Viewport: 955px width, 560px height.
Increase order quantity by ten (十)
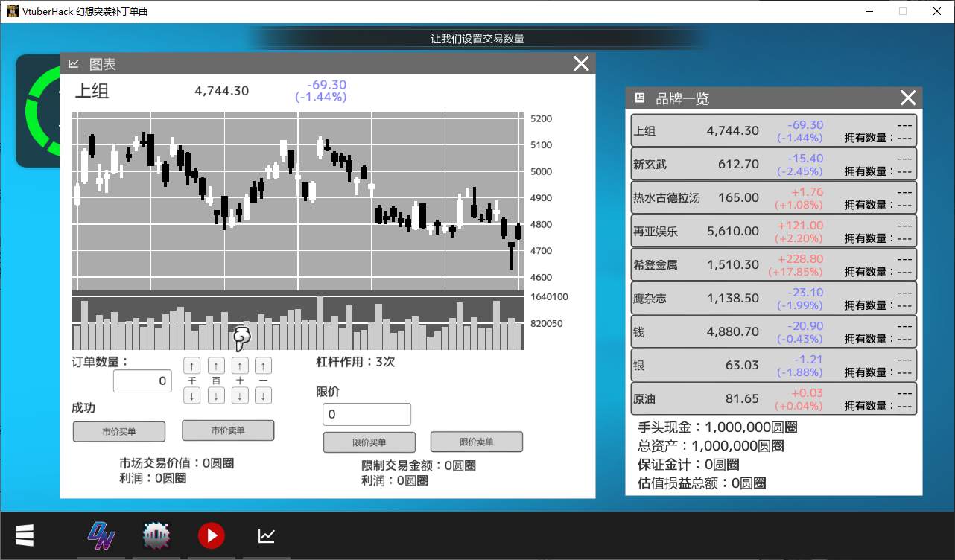[x=239, y=366]
